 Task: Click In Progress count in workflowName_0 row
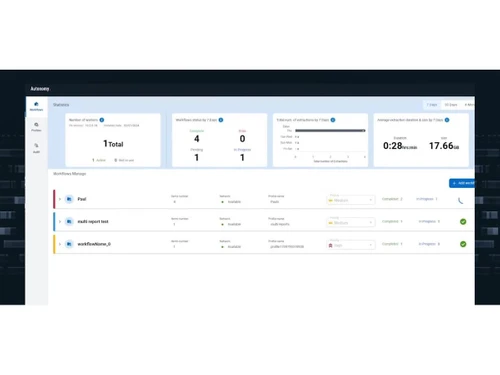[429, 244]
